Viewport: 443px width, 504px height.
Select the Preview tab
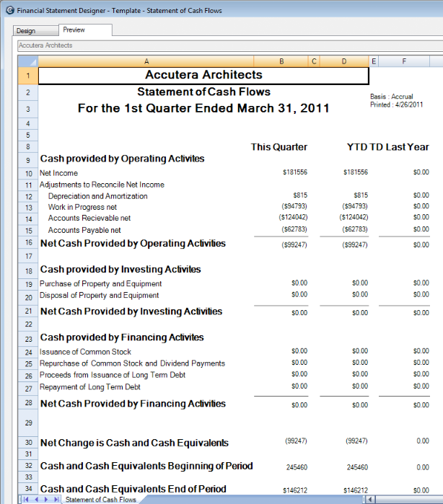[x=74, y=30]
